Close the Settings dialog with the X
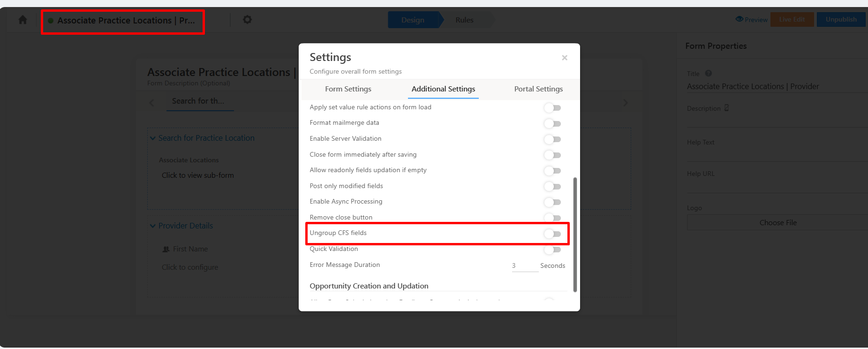 coord(565,58)
